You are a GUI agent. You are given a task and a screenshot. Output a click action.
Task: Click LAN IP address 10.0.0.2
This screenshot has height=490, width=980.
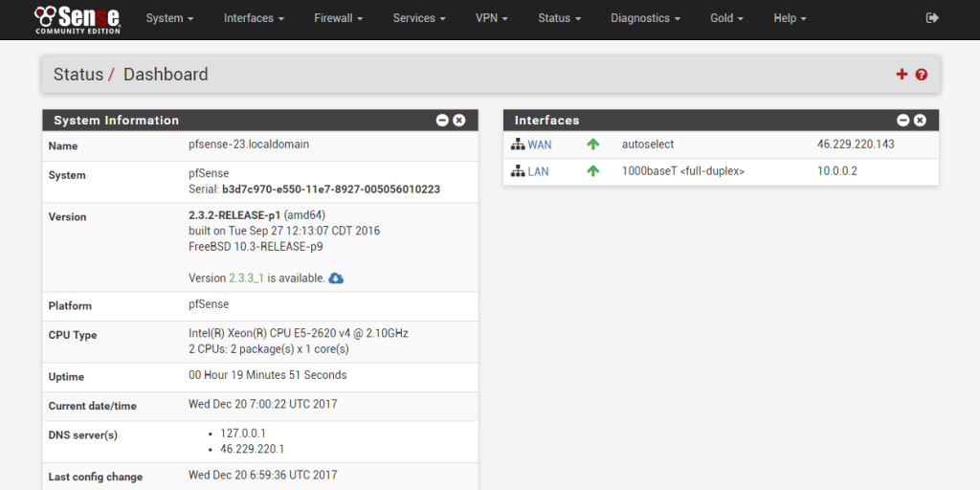tap(837, 170)
